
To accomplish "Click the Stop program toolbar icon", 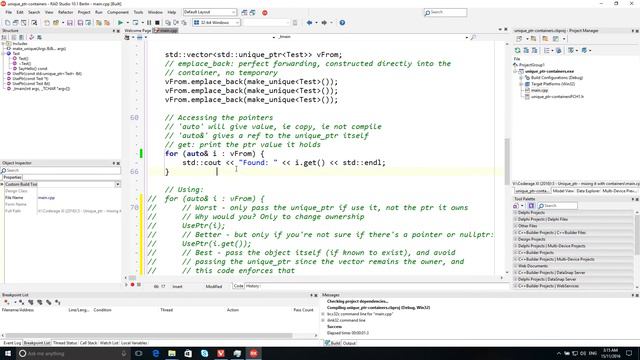I will (x=157, y=23).
